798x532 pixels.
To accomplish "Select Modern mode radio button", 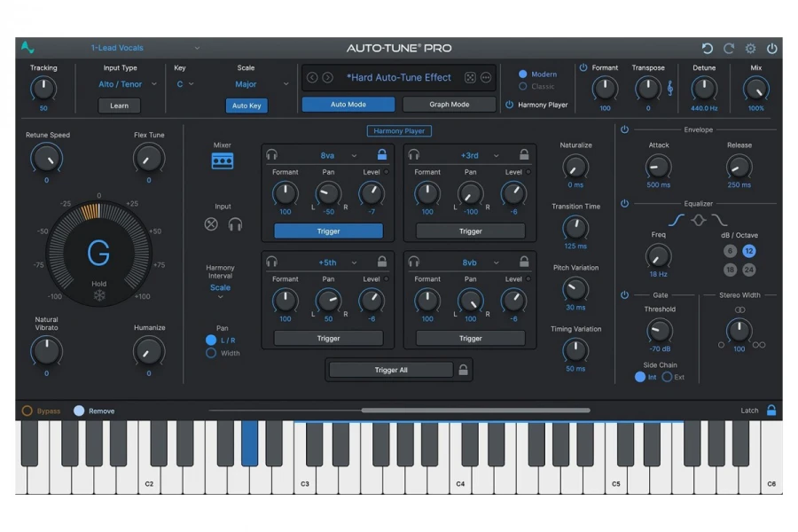I will pyautogui.click(x=522, y=74).
